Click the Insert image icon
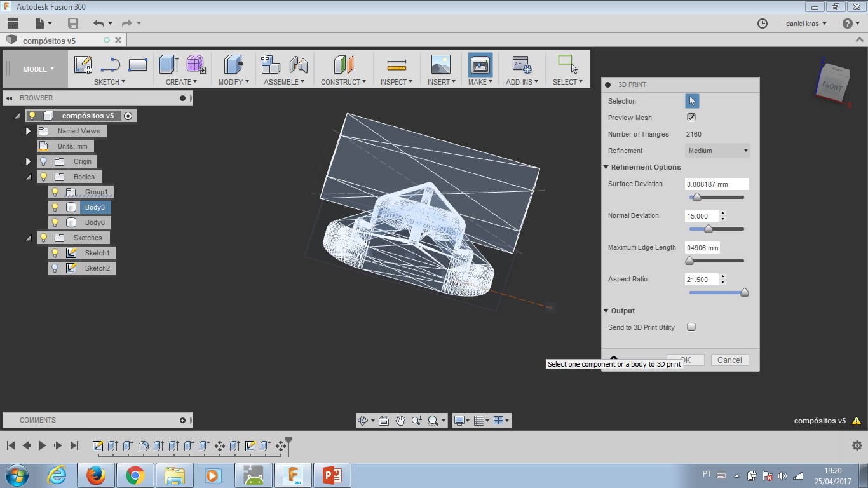Viewport: 868px width, 488px height. (x=440, y=65)
